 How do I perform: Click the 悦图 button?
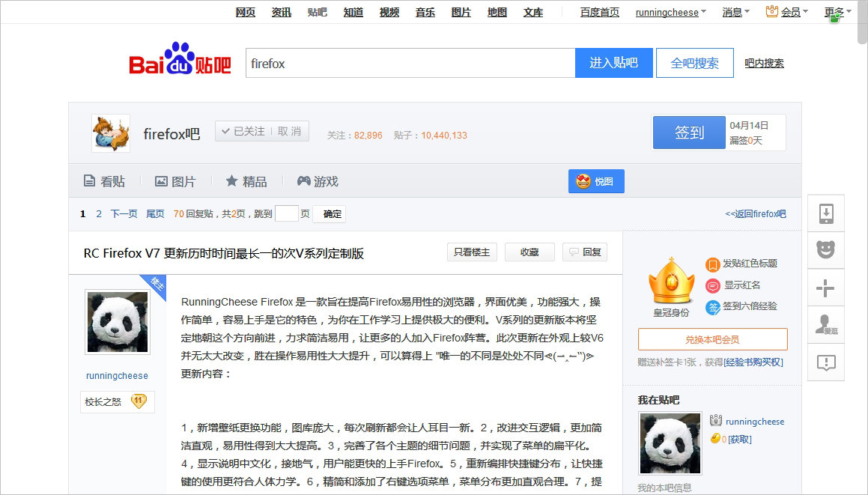(596, 181)
